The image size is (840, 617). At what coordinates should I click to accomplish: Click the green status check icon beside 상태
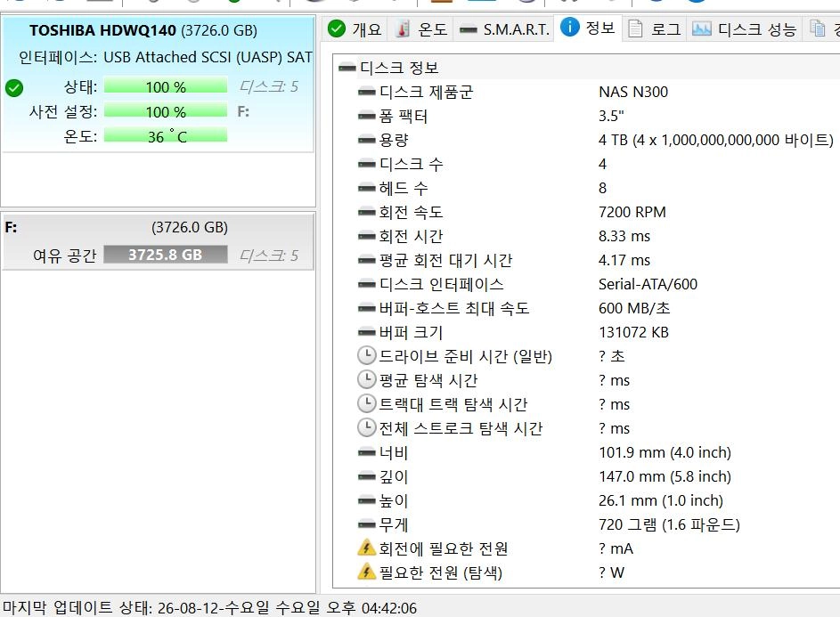point(14,87)
